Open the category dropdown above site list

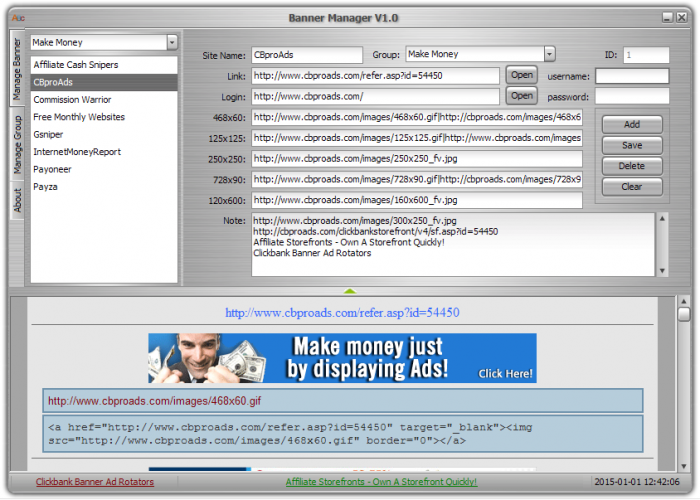[172, 43]
